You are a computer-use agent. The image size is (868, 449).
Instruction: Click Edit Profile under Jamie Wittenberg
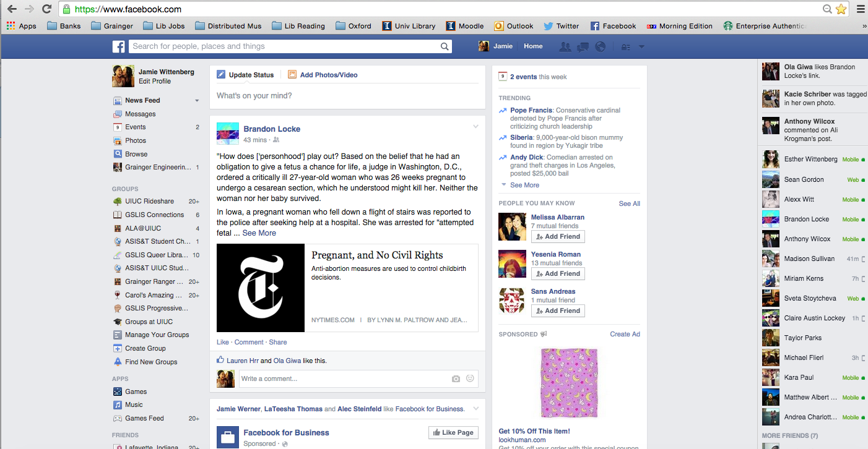point(155,81)
